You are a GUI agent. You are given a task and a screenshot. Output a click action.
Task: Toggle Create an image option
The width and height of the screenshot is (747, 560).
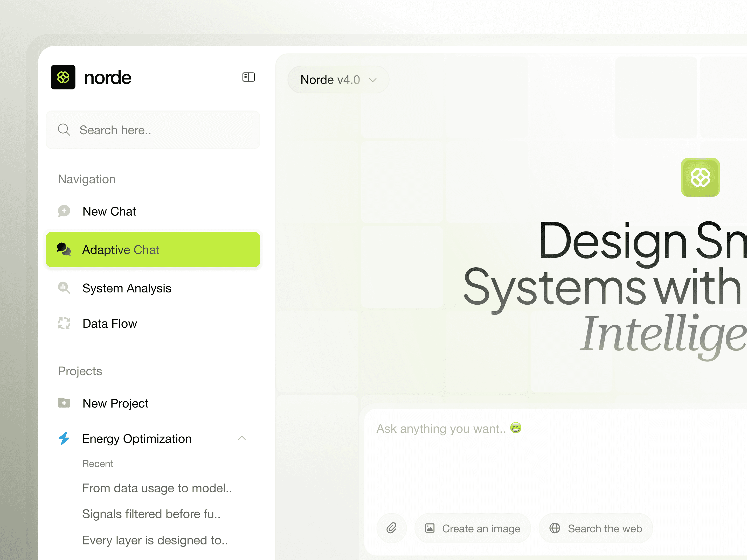pos(472,528)
